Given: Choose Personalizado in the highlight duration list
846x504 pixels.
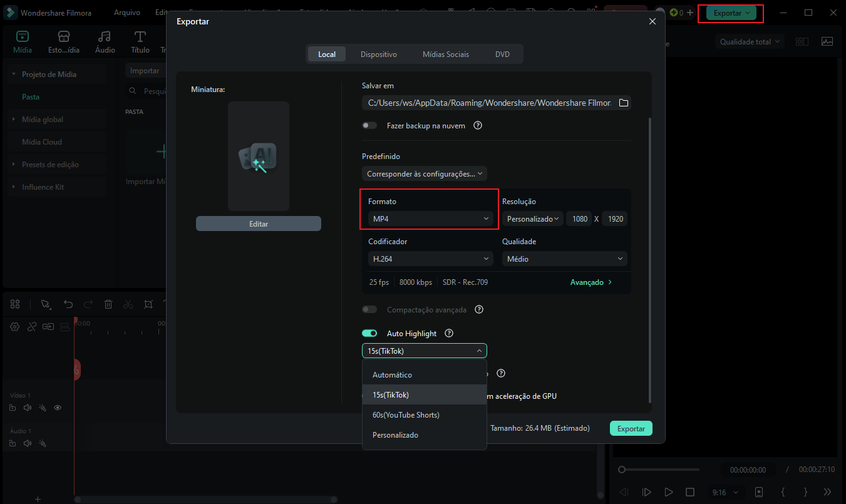Looking at the screenshot, I should (425, 435).
